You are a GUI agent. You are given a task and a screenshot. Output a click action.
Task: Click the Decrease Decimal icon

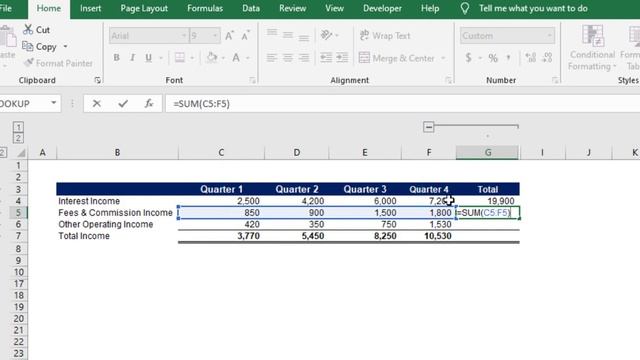(547, 58)
